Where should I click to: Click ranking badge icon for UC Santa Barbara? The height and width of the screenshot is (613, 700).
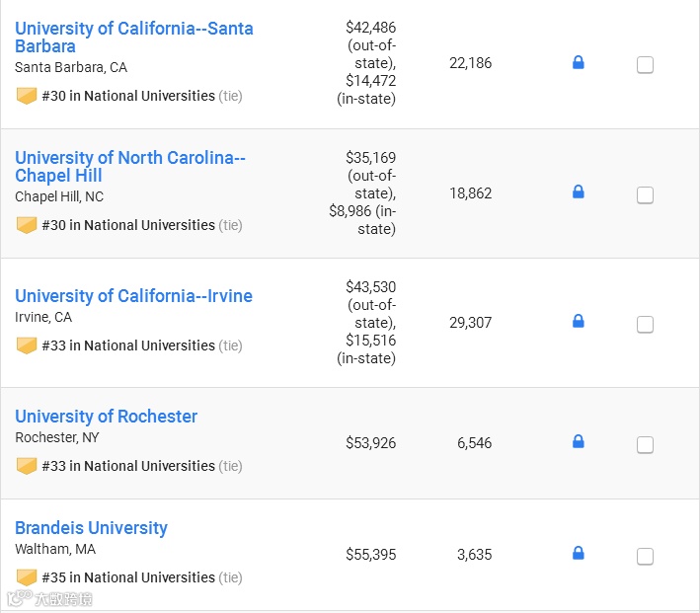27,96
